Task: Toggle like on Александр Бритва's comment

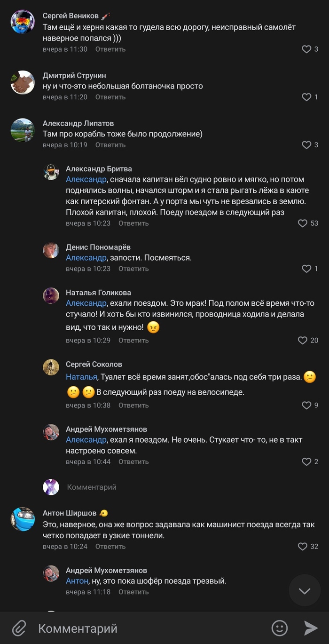Action: pos(303,223)
